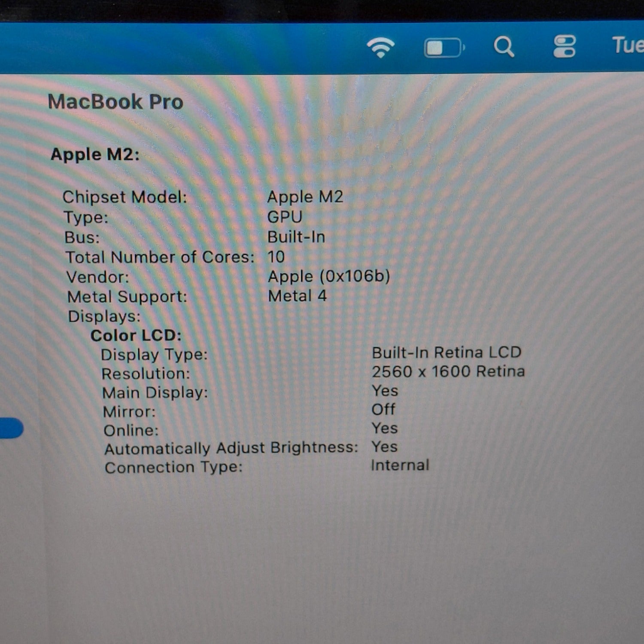This screenshot has width=644, height=644.
Task: Click the "MacBook Pro" heading
Action: click(115, 102)
